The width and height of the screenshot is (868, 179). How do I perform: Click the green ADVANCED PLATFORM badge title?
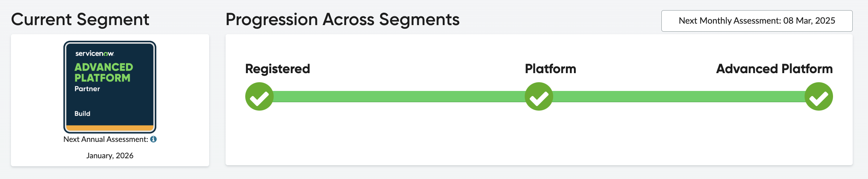103,72
